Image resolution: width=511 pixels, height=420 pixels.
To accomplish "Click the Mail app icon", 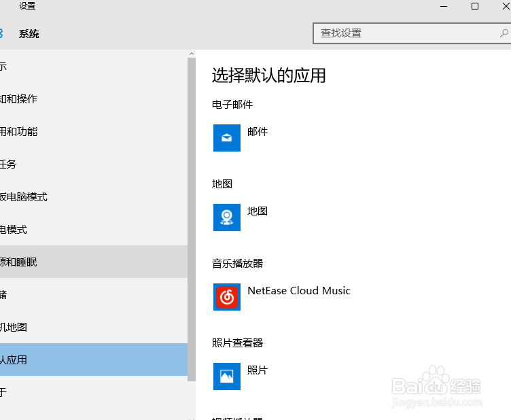I will [x=227, y=138].
